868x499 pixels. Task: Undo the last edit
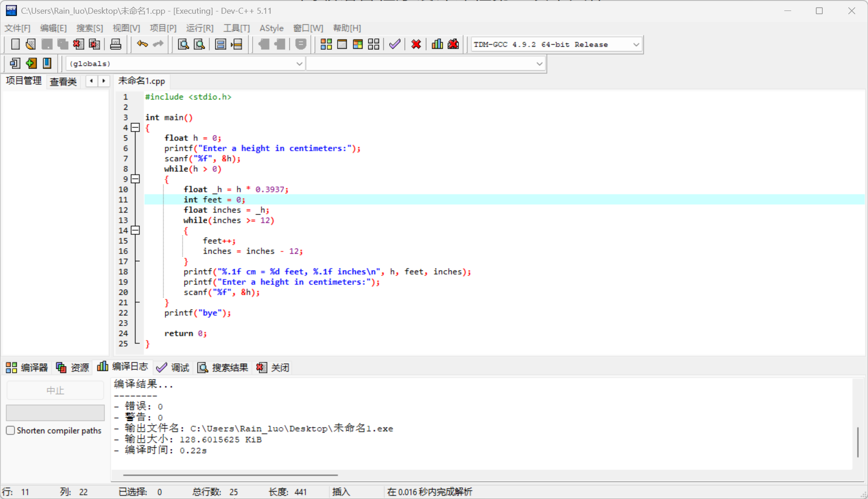pyautogui.click(x=142, y=44)
